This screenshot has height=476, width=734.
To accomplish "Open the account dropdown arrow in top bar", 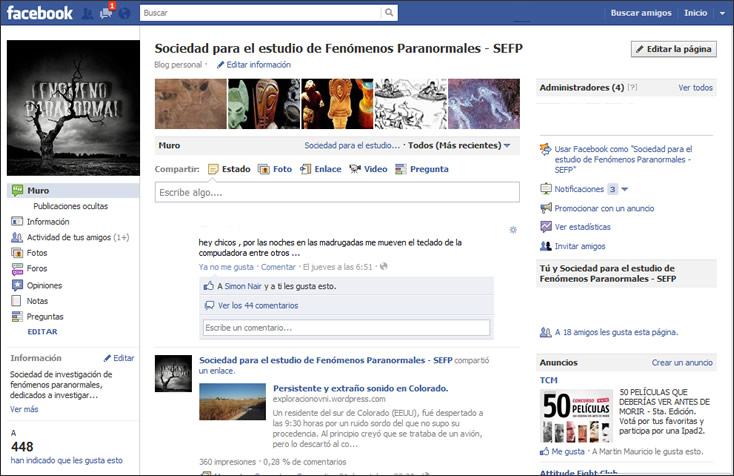I will click(x=722, y=13).
